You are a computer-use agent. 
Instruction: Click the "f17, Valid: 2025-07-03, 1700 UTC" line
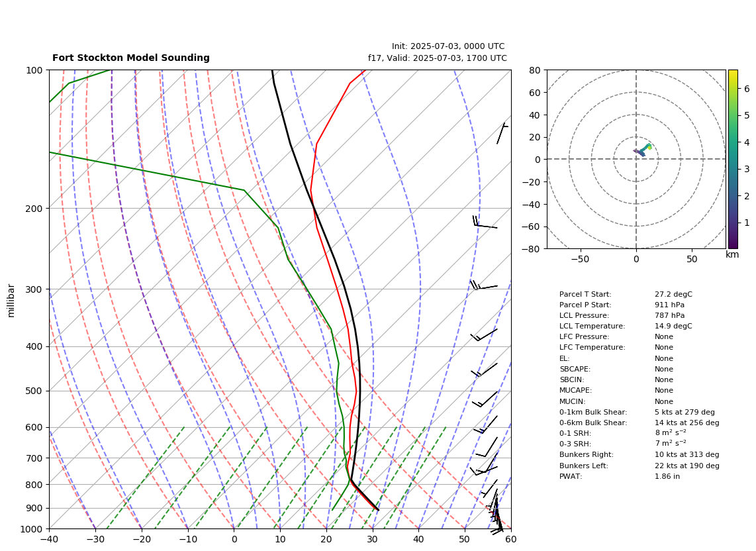pos(438,58)
